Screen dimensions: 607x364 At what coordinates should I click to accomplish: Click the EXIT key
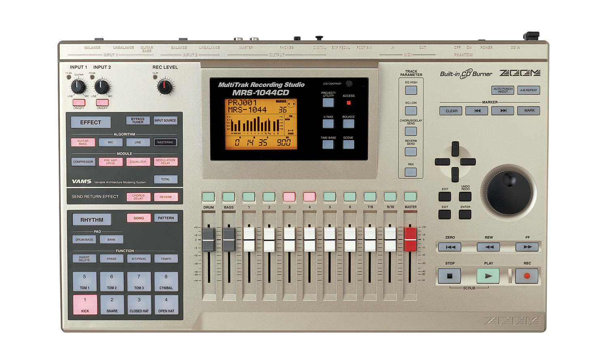coord(445,214)
